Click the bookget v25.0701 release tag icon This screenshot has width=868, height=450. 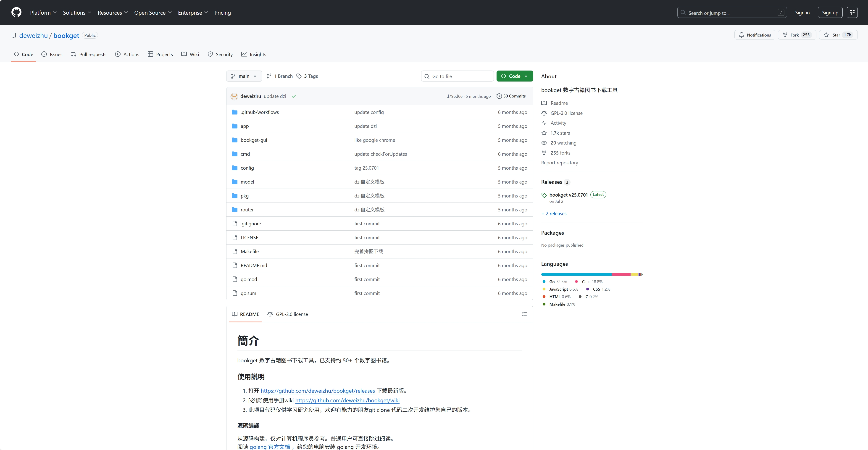click(x=544, y=195)
